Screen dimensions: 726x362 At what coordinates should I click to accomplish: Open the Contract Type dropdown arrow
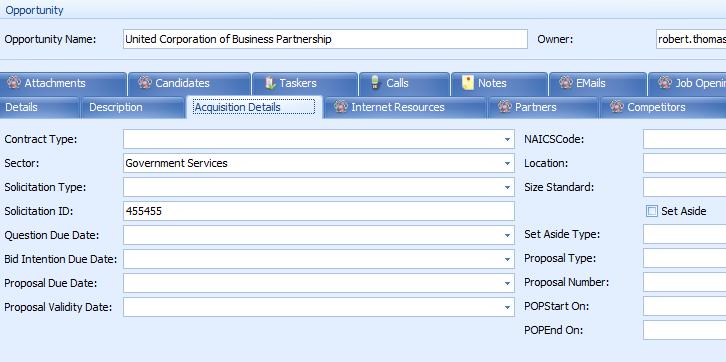[x=507, y=139]
